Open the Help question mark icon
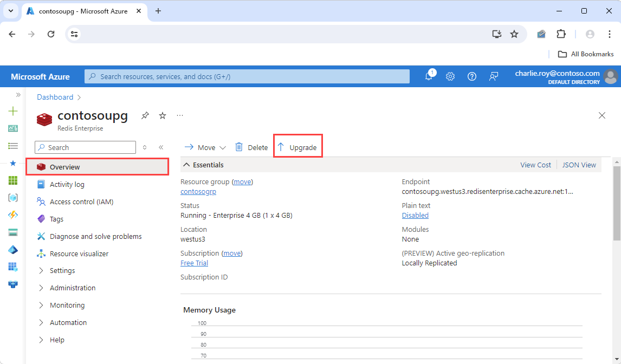Screen dimensions: 621x364 (471, 76)
